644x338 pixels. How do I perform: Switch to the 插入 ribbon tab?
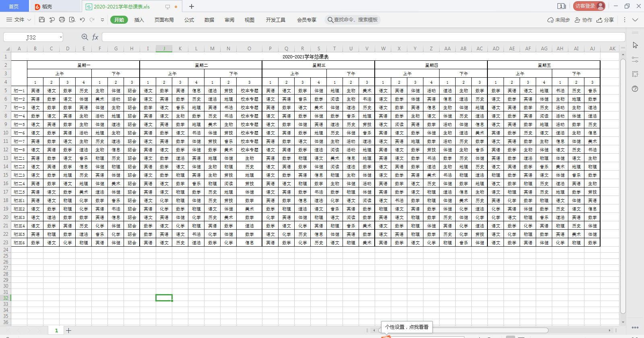[x=139, y=20]
